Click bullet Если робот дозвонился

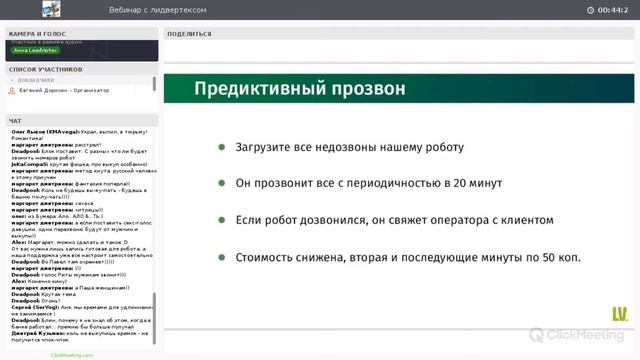(394, 220)
